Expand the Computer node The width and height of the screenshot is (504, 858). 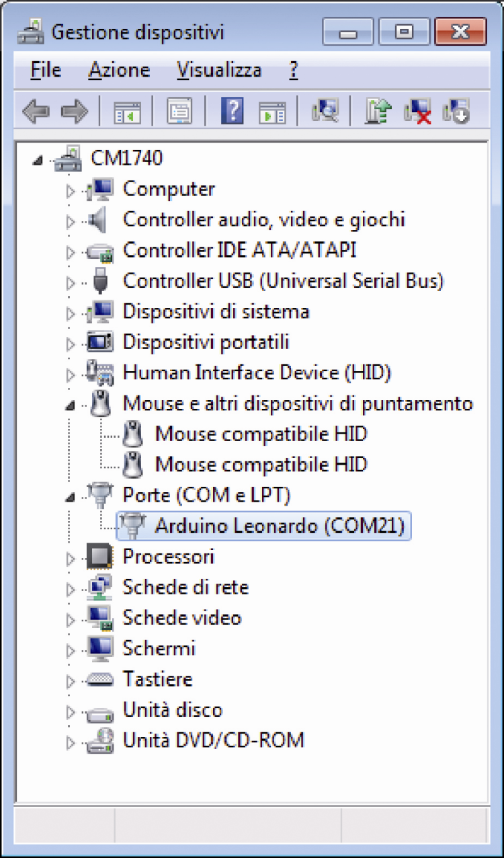(71, 191)
